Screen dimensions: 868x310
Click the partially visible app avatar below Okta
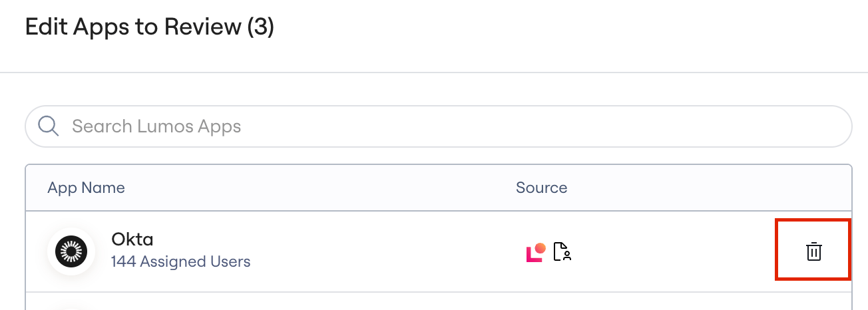point(71,307)
